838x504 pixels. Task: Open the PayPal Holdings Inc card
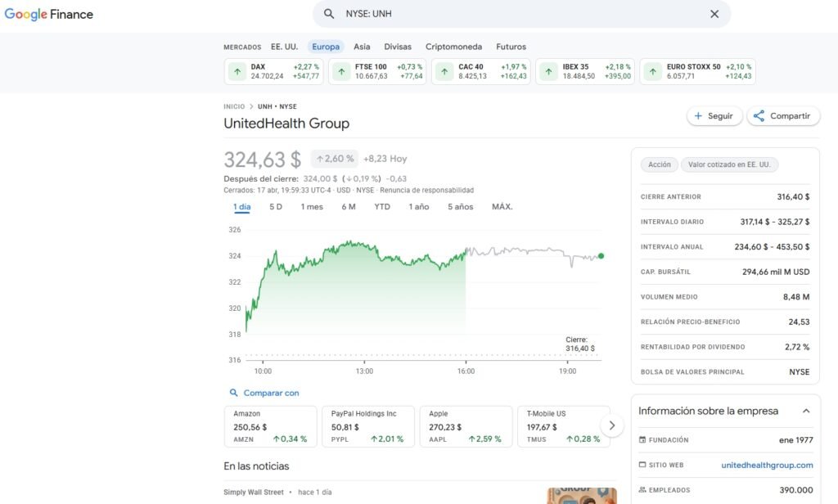(x=367, y=426)
